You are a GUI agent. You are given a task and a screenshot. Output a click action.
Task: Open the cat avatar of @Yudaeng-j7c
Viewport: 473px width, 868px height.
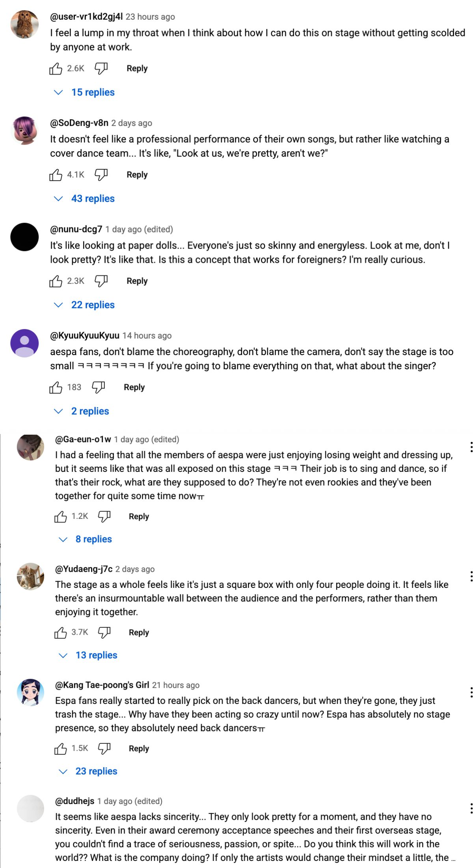[x=30, y=576]
